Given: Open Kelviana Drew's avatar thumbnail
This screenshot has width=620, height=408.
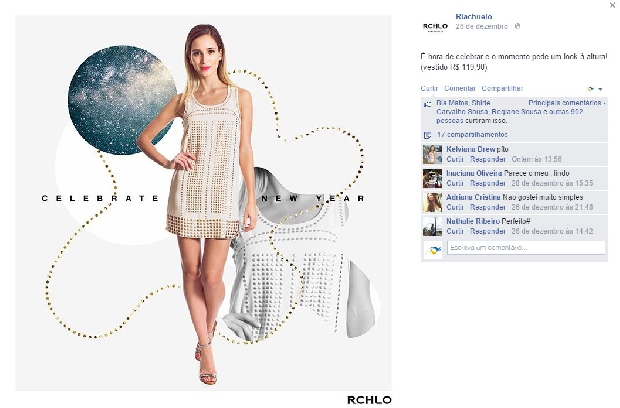Looking at the screenshot, I should pos(432,154).
